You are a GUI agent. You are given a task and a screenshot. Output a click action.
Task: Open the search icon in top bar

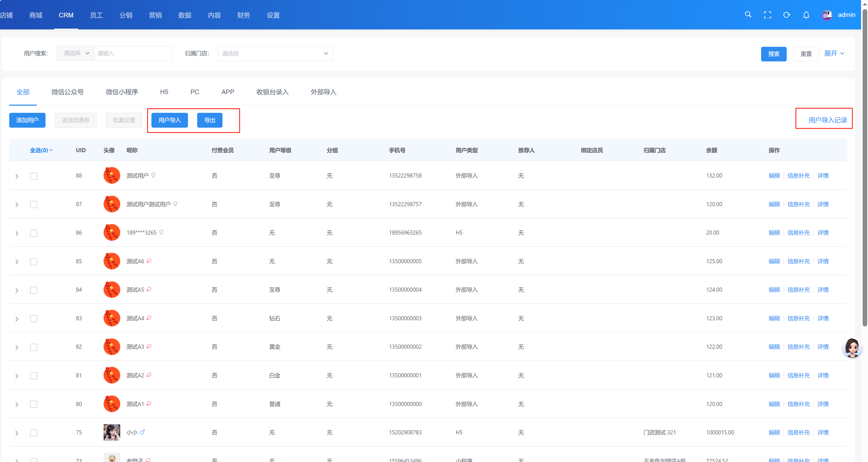(748, 15)
